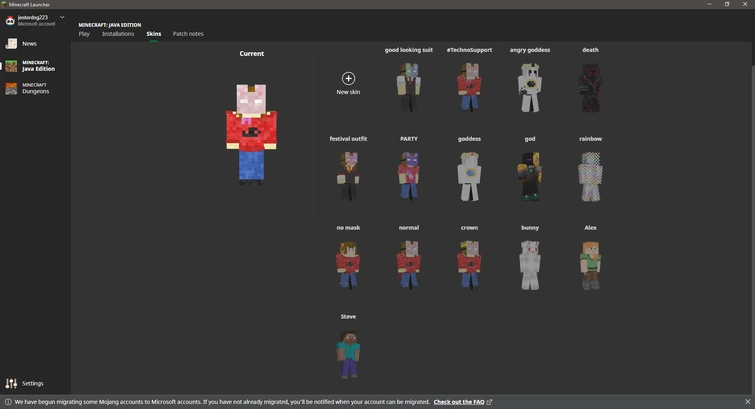Select the Alex skin
This screenshot has width=755, height=409.
coord(590,265)
